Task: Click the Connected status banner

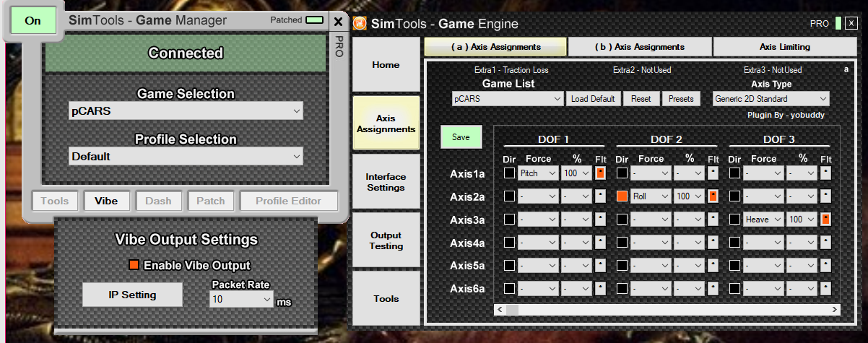Action: tap(186, 53)
